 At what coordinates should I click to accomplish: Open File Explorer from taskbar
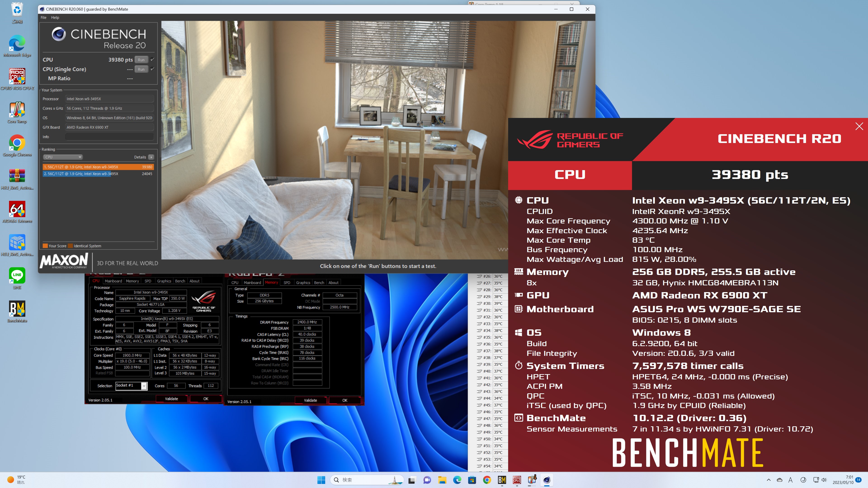coord(442,480)
